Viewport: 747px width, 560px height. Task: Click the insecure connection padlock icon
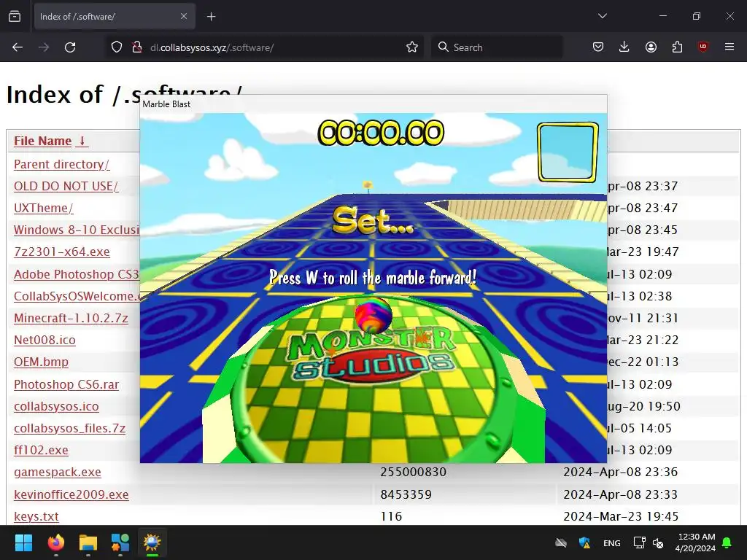point(136,47)
